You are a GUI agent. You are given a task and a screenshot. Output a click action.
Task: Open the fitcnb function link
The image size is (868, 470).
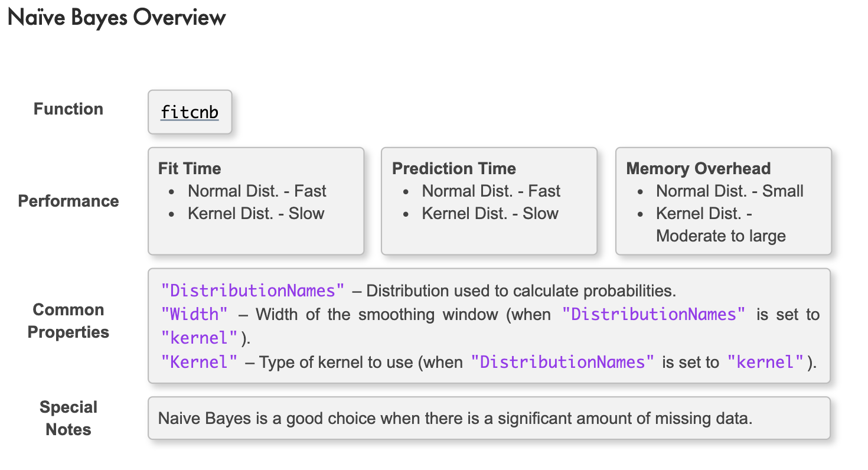coord(190,112)
